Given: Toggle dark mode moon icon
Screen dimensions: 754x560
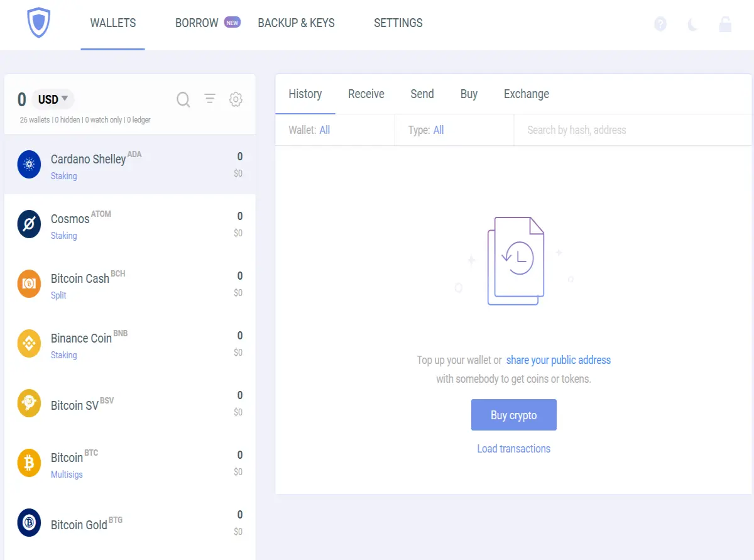Looking at the screenshot, I should coord(692,25).
